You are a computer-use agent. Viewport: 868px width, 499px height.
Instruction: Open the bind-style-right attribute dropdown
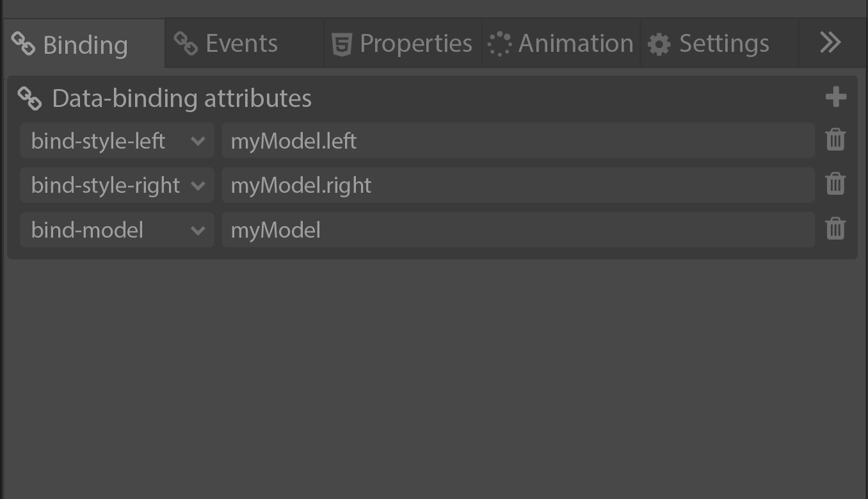(117, 185)
